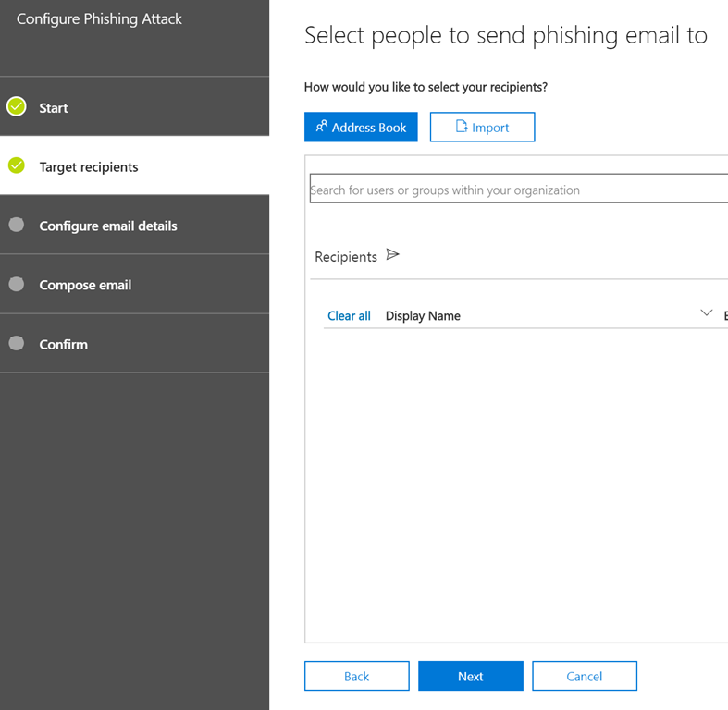Click the green checkmark beside Start
Viewport: 728px width, 710px height.
tap(17, 107)
